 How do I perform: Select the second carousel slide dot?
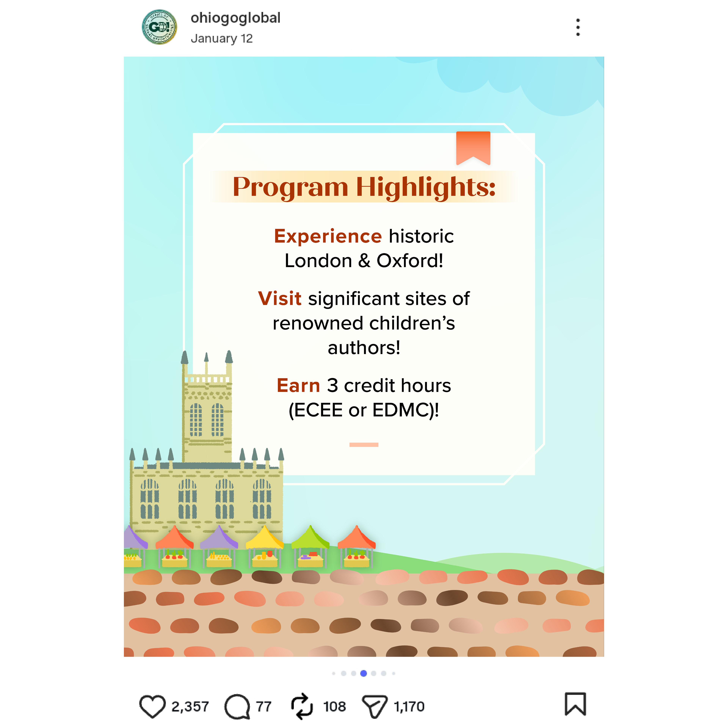[x=344, y=673]
